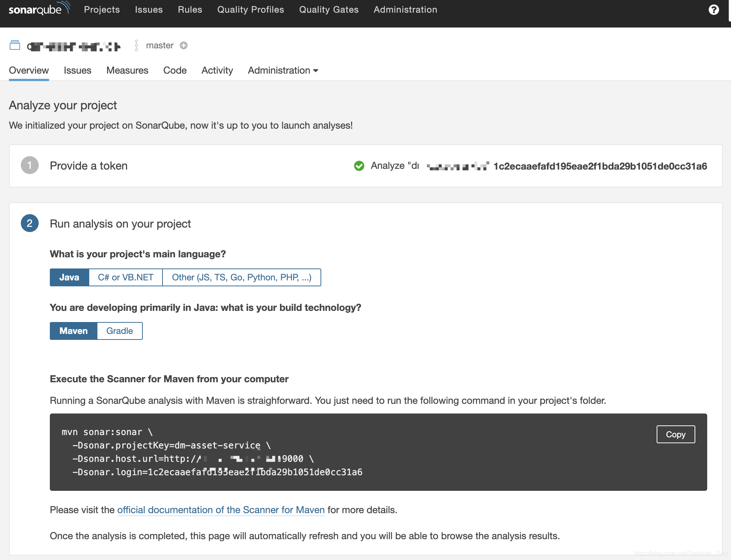731x560 pixels.
Task: Expand the Provide a token step
Action: [88, 166]
